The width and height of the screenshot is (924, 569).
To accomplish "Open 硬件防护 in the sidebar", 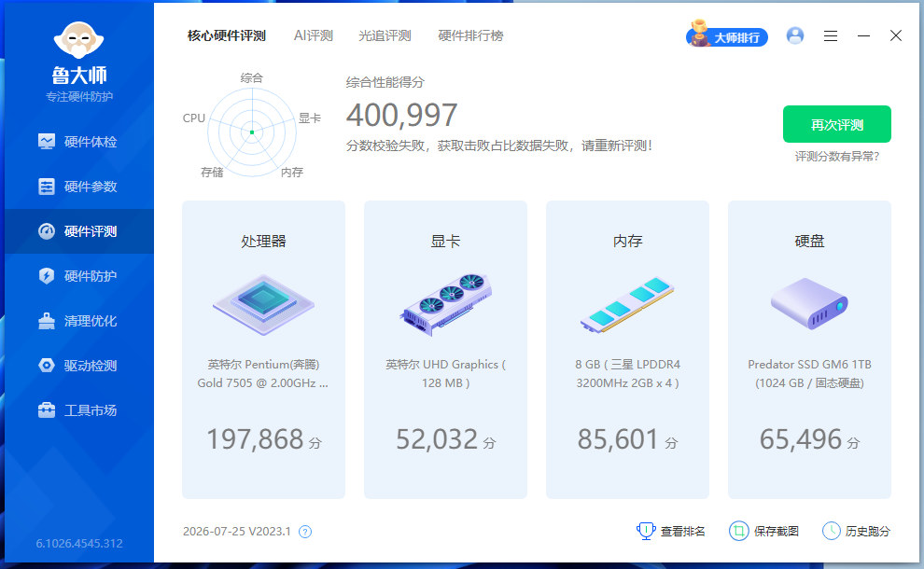I will click(79, 276).
